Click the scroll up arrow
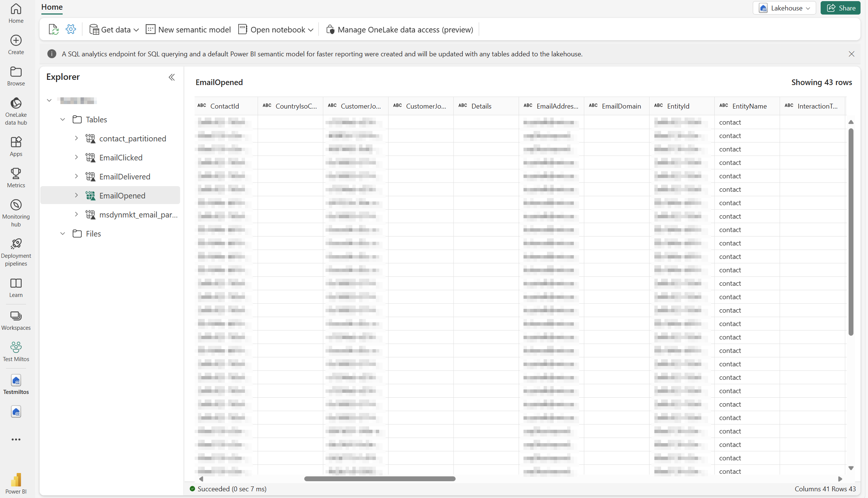Screen dimensions: 868x498 coord(851,122)
